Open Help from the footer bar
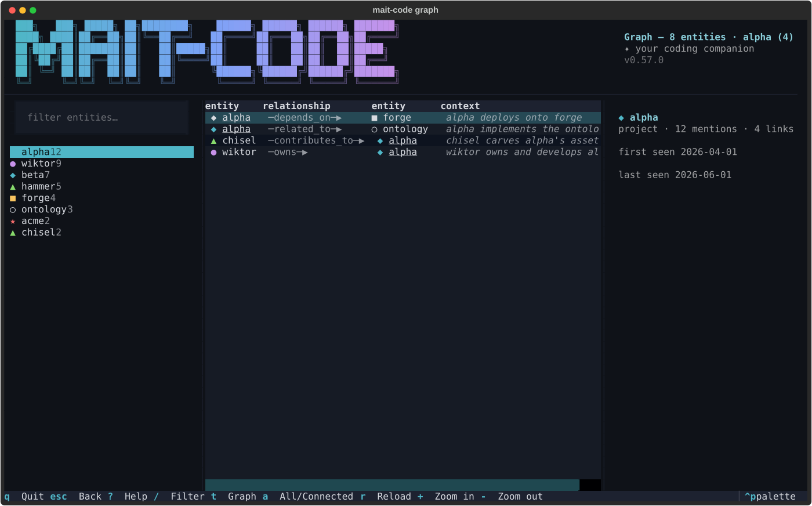This screenshot has width=812, height=506. pyautogui.click(x=136, y=497)
